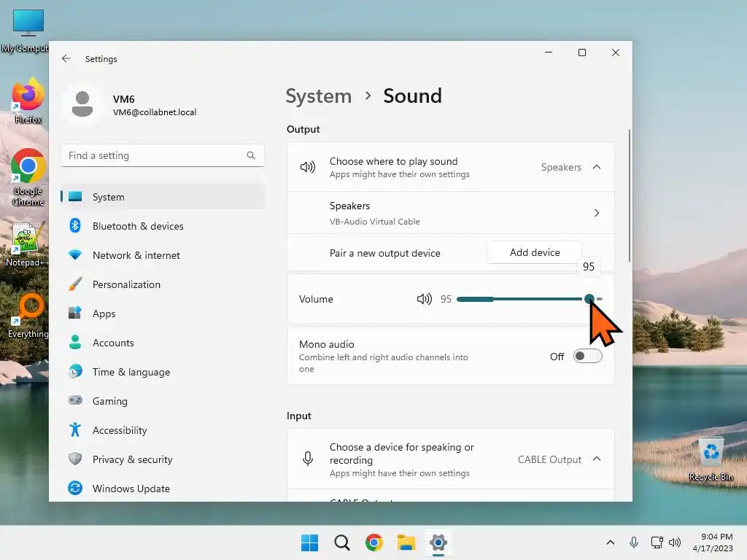Open System settings category

(163, 197)
